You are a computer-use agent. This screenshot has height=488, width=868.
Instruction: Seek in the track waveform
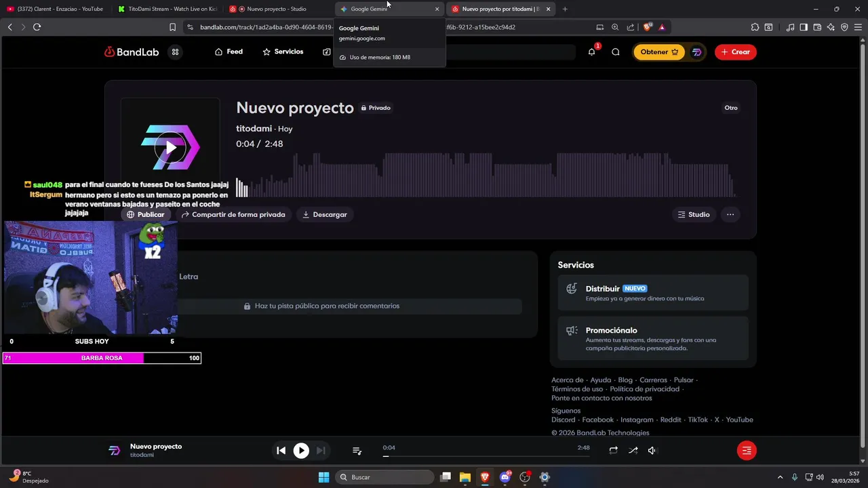pos(486,175)
